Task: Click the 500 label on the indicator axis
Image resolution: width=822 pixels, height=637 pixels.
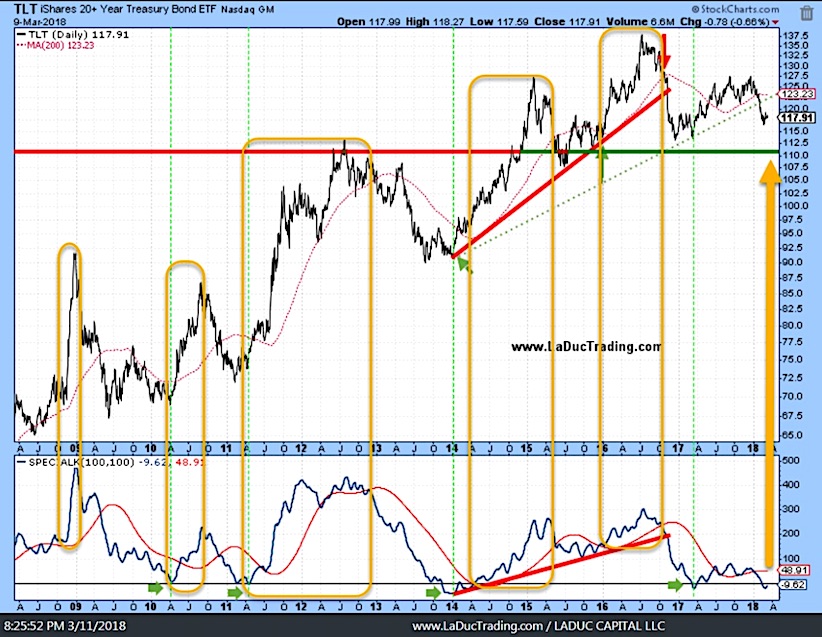Action: [791, 460]
